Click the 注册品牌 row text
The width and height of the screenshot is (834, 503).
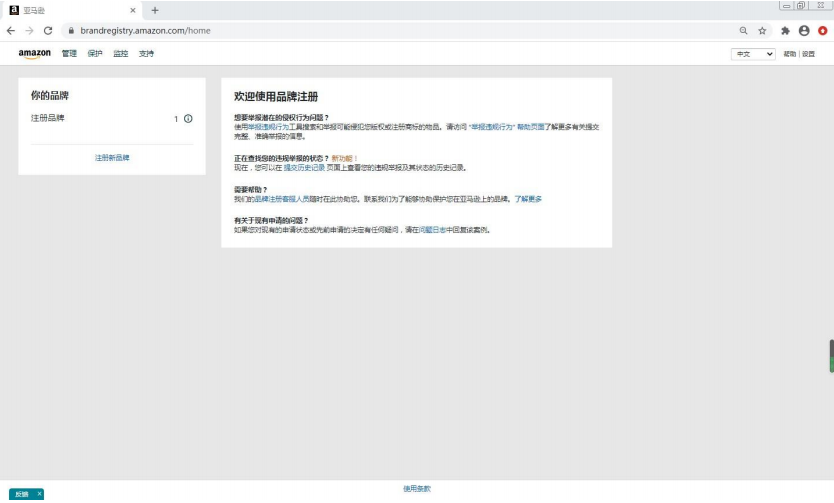coord(48,118)
